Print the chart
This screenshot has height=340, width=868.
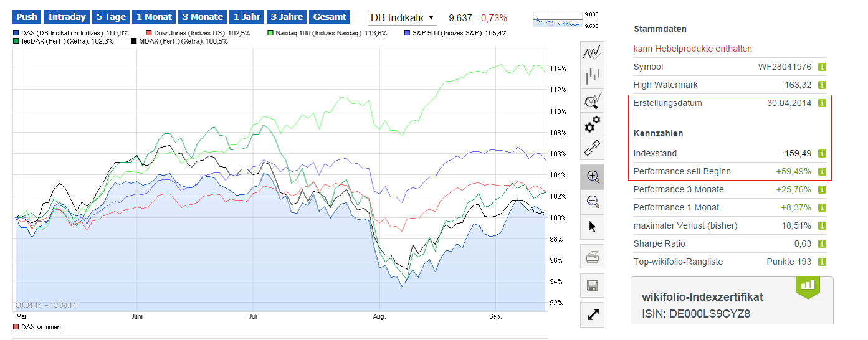(593, 256)
